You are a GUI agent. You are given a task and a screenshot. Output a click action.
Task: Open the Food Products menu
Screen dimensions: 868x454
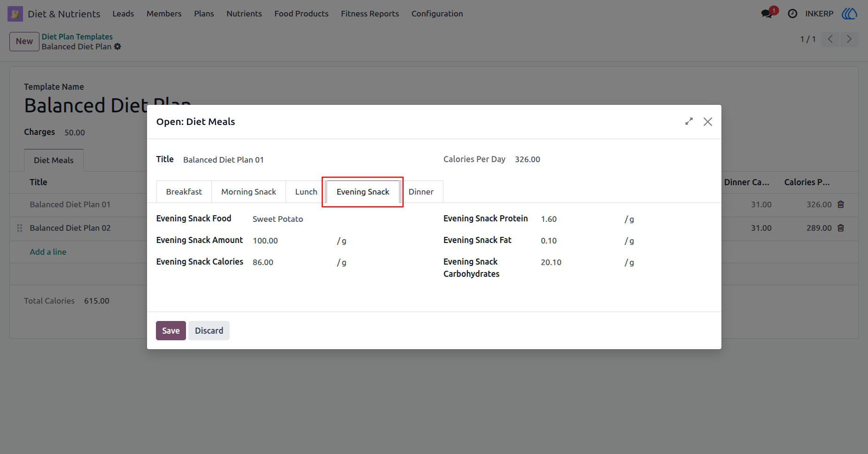pyautogui.click(x=302, y=14)
